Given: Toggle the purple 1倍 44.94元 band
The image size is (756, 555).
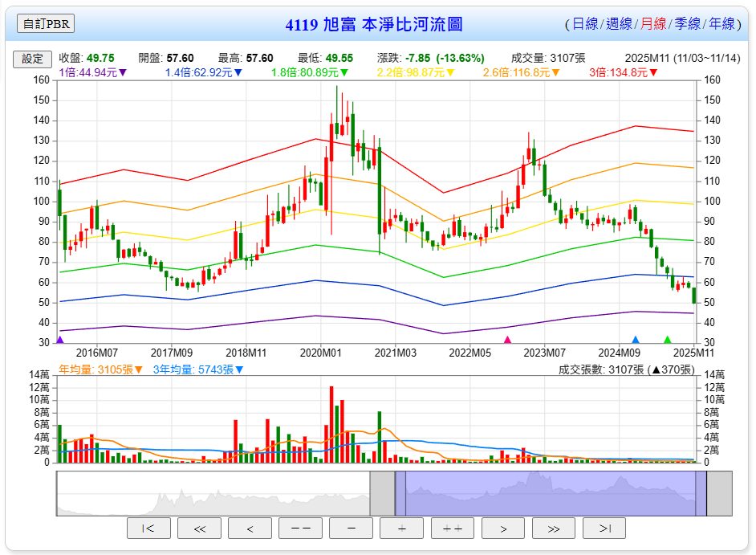Looking at the screenshot, I should [x=93, y=72].
